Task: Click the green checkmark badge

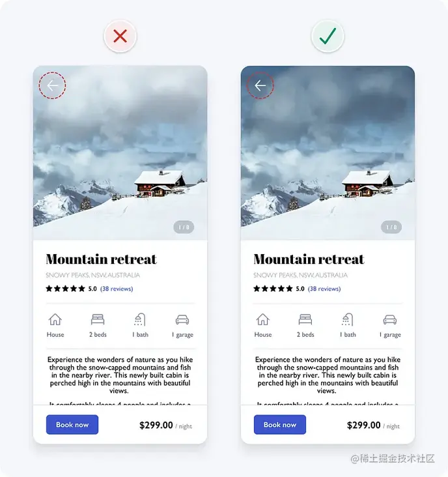Action: pyautogui.click(x=328, y=36)
